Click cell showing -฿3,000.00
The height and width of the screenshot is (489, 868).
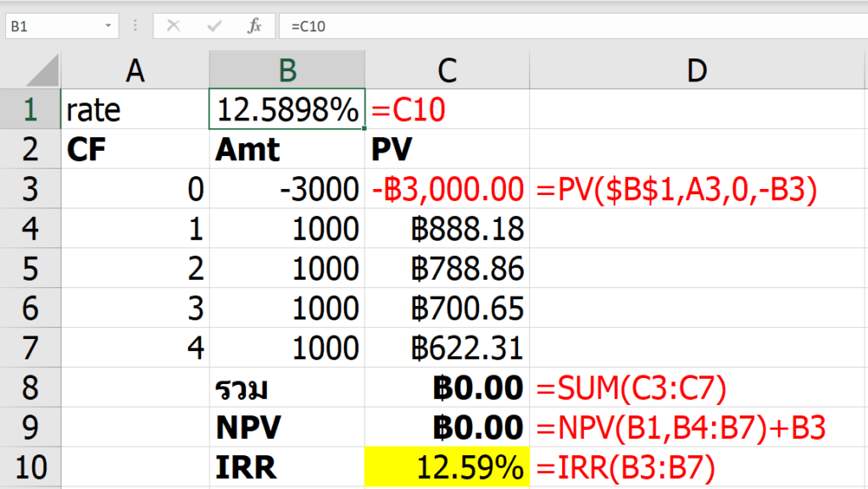coord(448,189)
